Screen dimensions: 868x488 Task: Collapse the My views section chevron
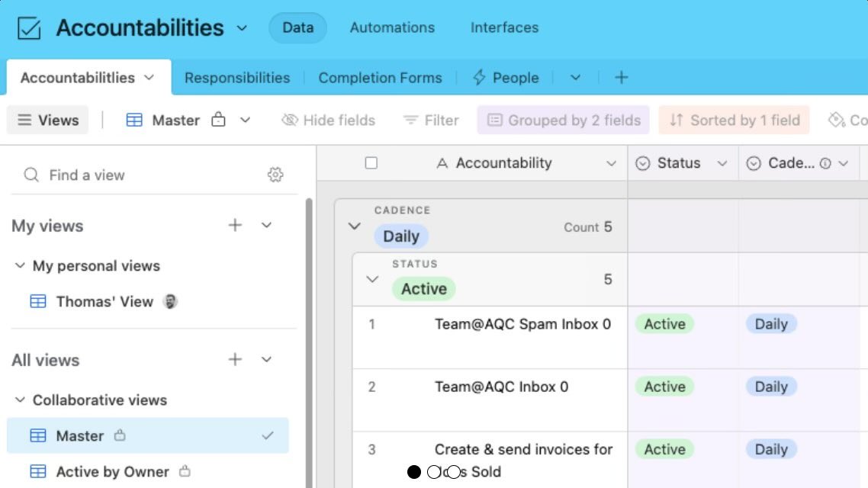tap(266, 225)
